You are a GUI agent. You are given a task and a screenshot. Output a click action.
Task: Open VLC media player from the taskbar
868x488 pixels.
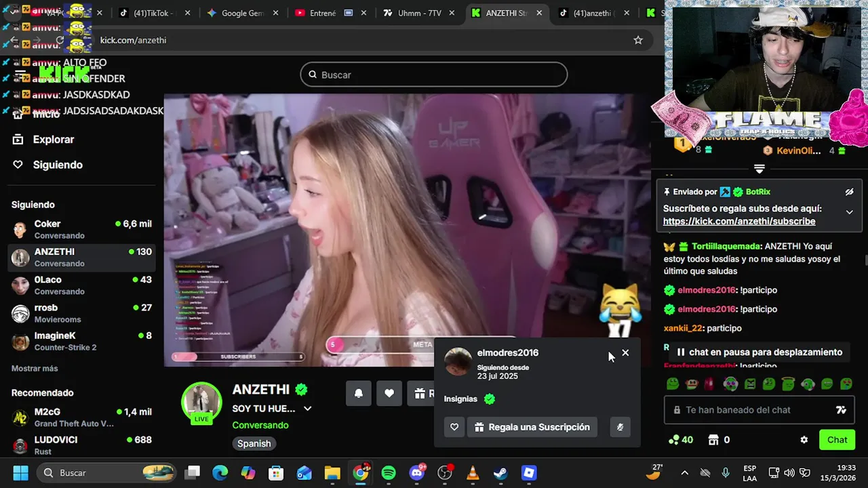[x=473, y=472]
